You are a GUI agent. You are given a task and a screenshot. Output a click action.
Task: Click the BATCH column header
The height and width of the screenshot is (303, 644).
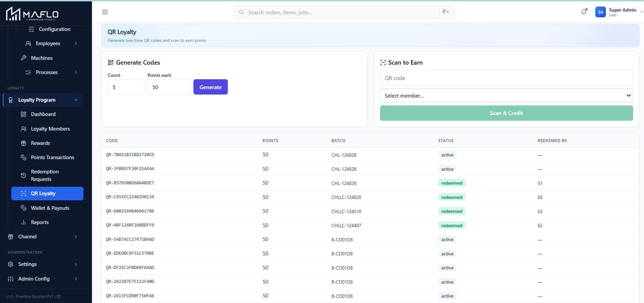click(x=338, y=141)
